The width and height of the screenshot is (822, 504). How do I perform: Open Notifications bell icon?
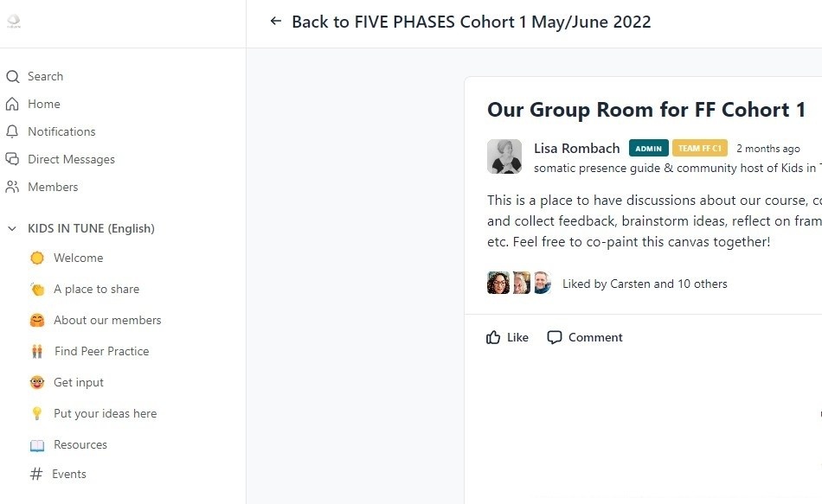click(12, 131)
